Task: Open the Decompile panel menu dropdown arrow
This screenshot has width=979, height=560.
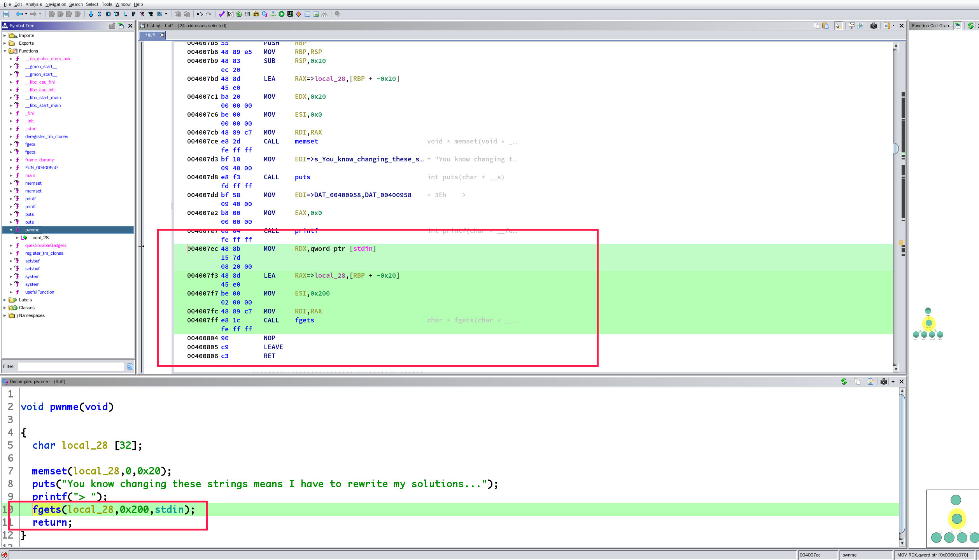Action: pyautogui.click(x=893, y=381)
